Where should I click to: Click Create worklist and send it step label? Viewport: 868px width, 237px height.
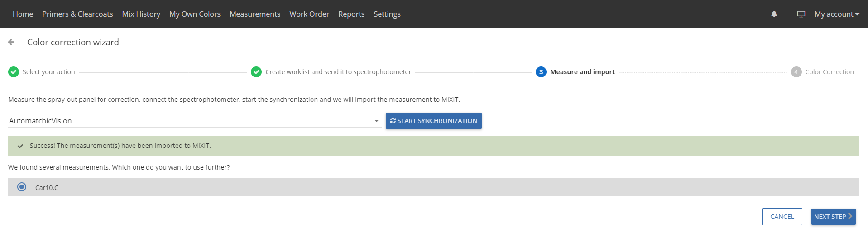(x=338, y=72)
